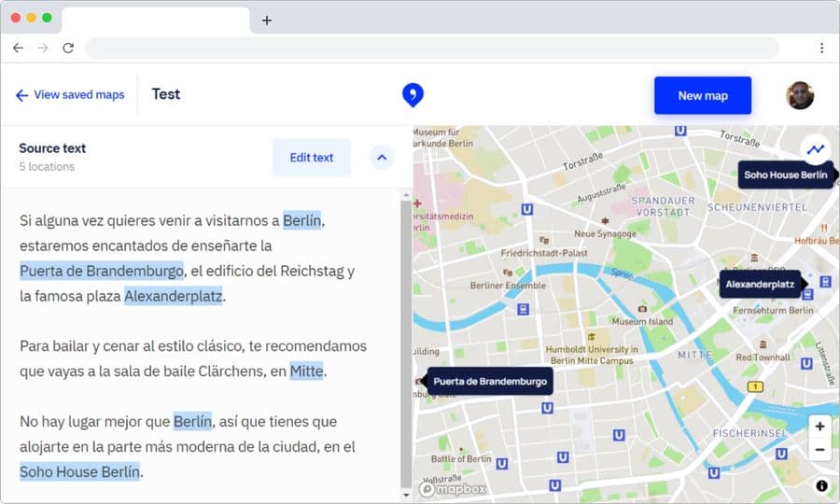Click Museum Island camera icon
840x504 pixels.
(x=642, y=309)
